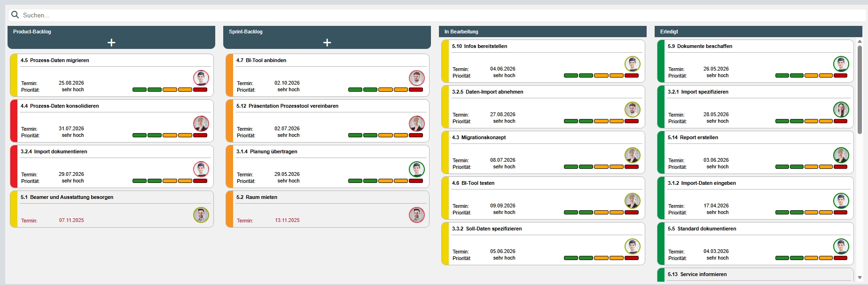Click date 02.10.2026 on card 4.7
The height and width of the screenshot is (285, 868).
(x=287, y=83)
